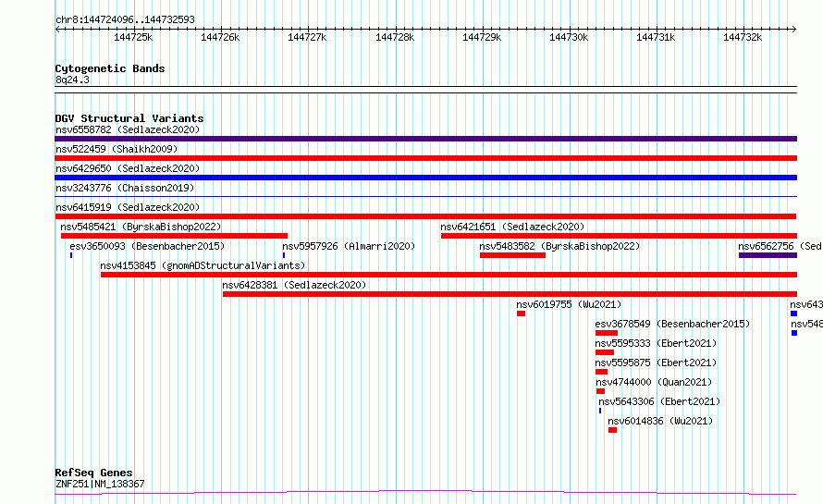Click the DGV Structural Variants track title
This screenshot has height=504, width=823.
point(129,118)
